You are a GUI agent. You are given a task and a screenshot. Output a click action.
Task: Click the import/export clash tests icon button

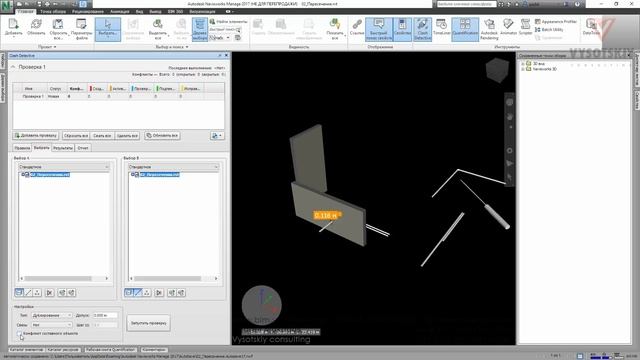point(217,136)
